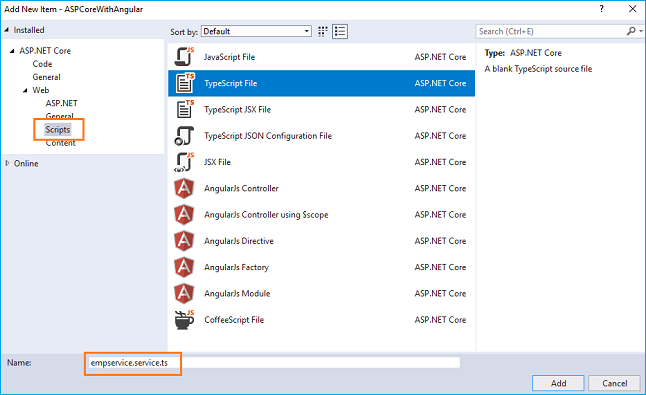Select the TypeScript JSX File template
Screen dimensions: 646x395
pos(321,110)
